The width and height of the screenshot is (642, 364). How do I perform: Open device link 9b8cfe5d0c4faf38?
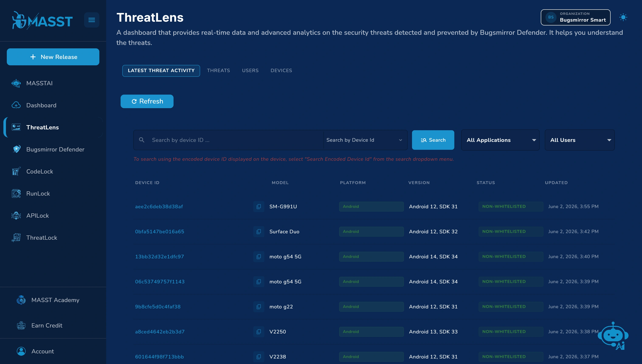coord(158,307)
